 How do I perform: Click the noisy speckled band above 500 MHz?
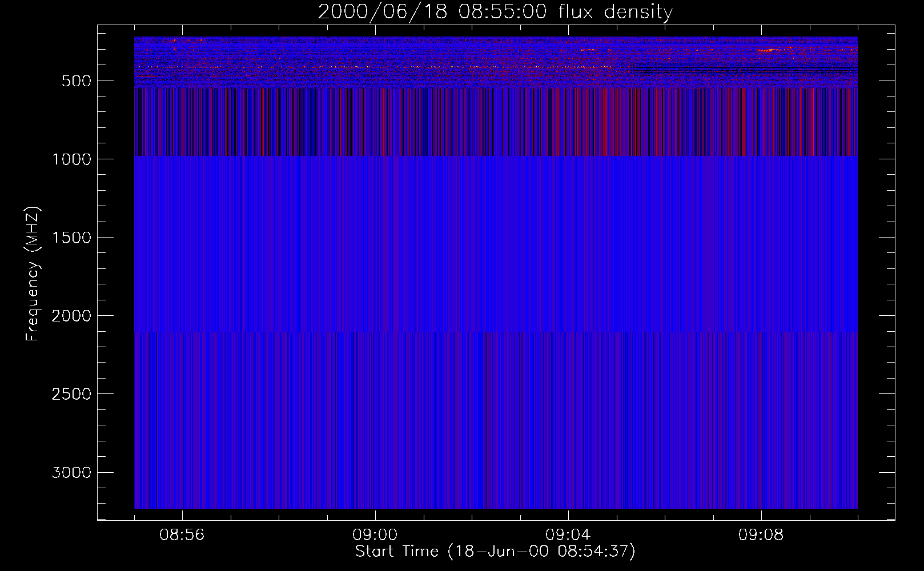400,63
